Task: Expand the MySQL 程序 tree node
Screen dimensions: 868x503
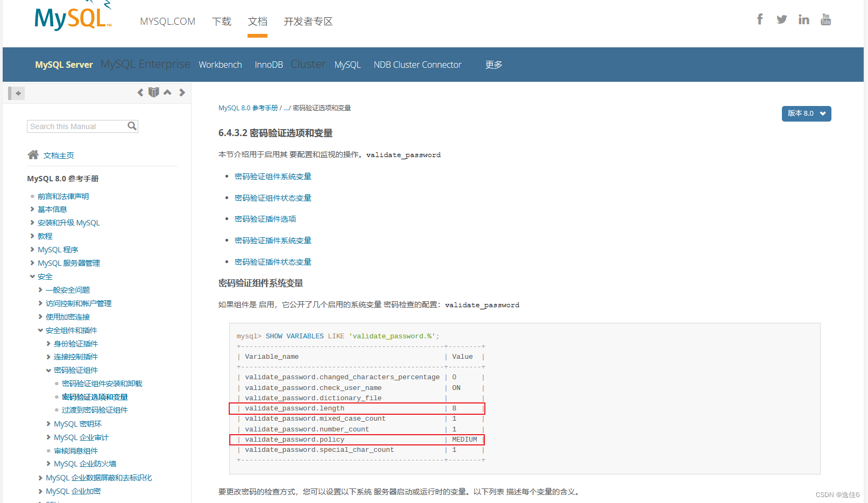Action: click(32, 250)
